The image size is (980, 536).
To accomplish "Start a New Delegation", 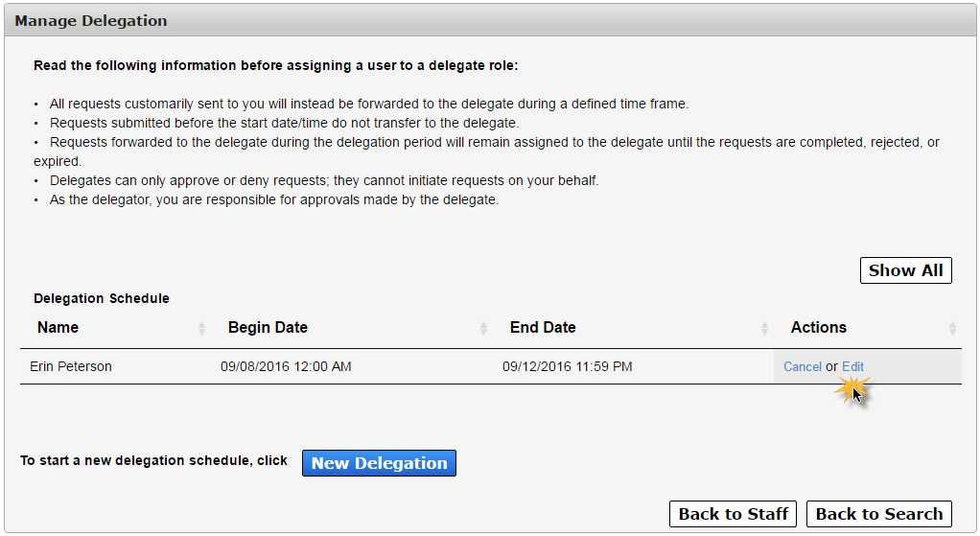I will pyautogui.click(x=379, y=463).
